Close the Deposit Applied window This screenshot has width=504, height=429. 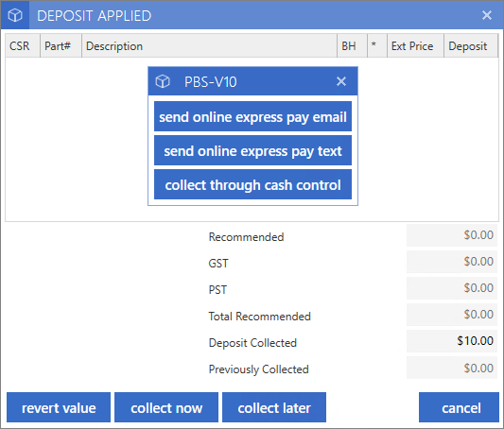point(487,15)
